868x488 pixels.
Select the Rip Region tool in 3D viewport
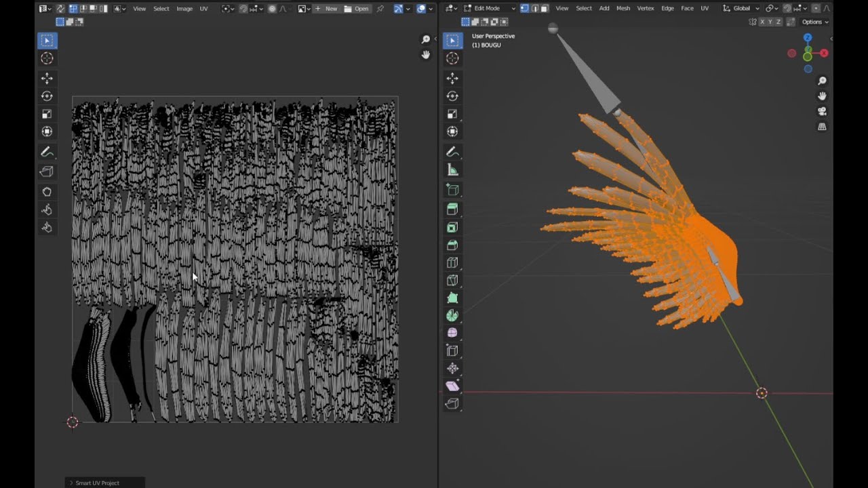click(x=452, y=403)
